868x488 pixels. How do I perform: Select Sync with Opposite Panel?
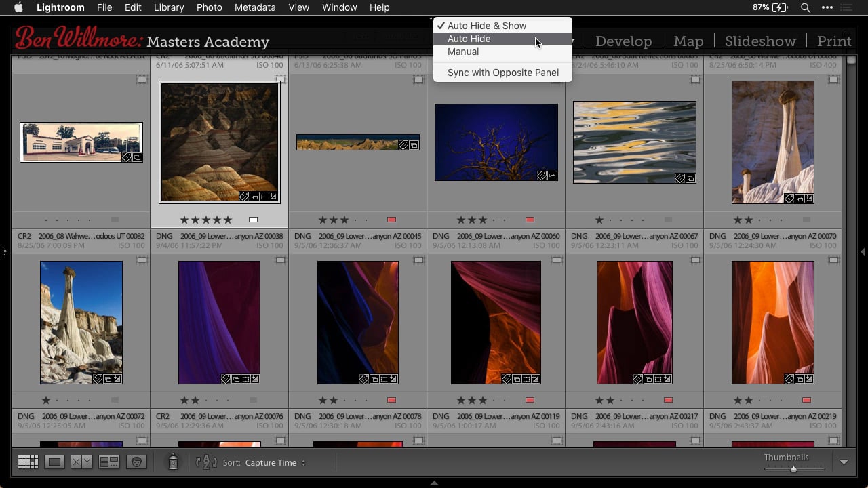pos(502,73)
